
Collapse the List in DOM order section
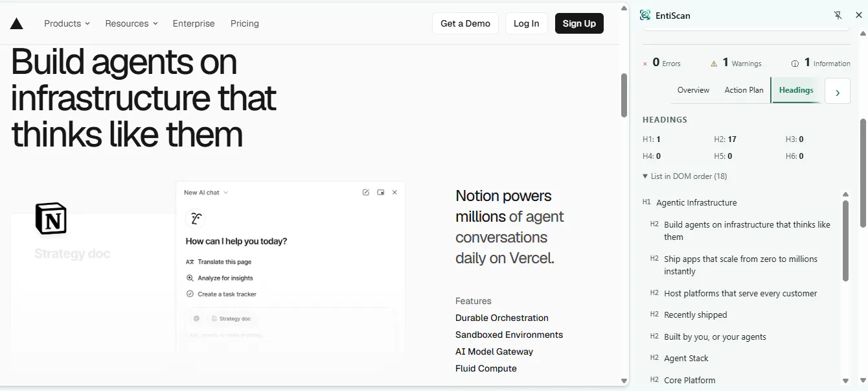coord(685,176)
